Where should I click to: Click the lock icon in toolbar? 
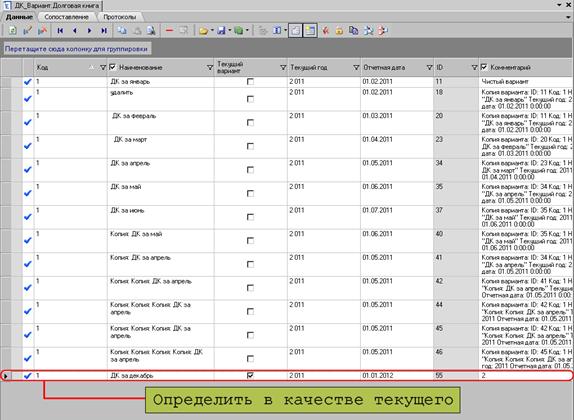[339, 31]
